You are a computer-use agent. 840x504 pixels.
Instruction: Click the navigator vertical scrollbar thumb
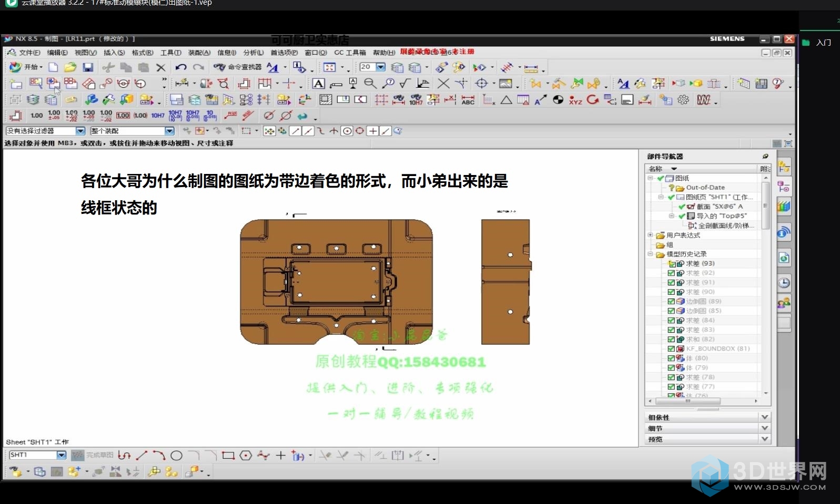tap(766, 205)
